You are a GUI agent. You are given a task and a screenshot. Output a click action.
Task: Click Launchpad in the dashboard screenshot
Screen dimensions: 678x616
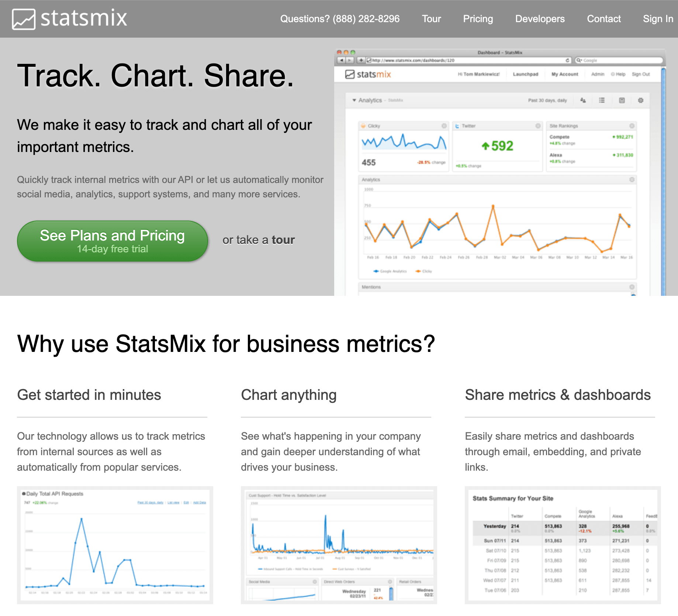click(x=525, y=74)
